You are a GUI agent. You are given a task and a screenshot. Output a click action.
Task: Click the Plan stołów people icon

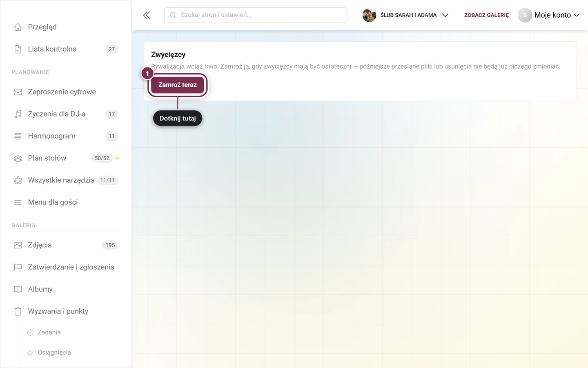[18, 158]
